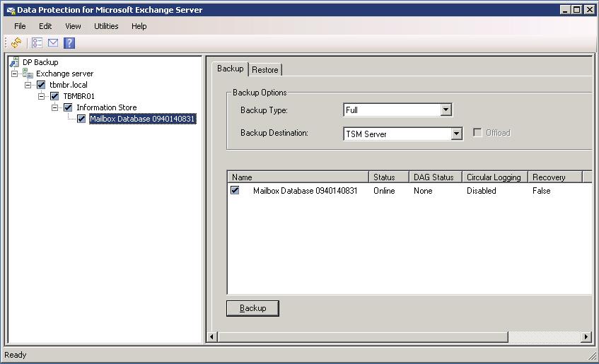Sort by Circular Logging column header
The height and width of the screenshot is (364, 599).
click(495, 177)
